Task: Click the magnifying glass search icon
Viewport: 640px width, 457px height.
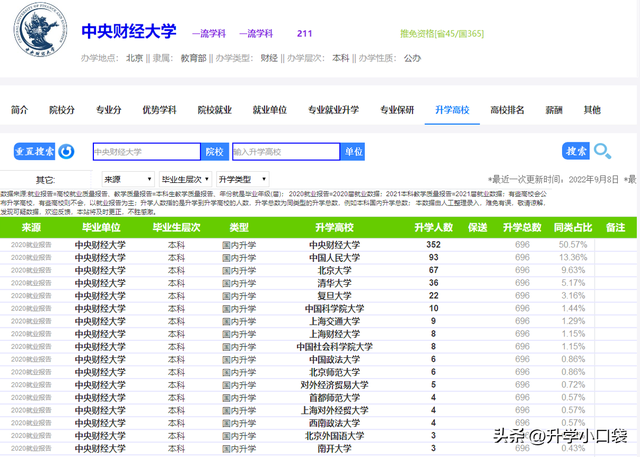Action: 602,151
